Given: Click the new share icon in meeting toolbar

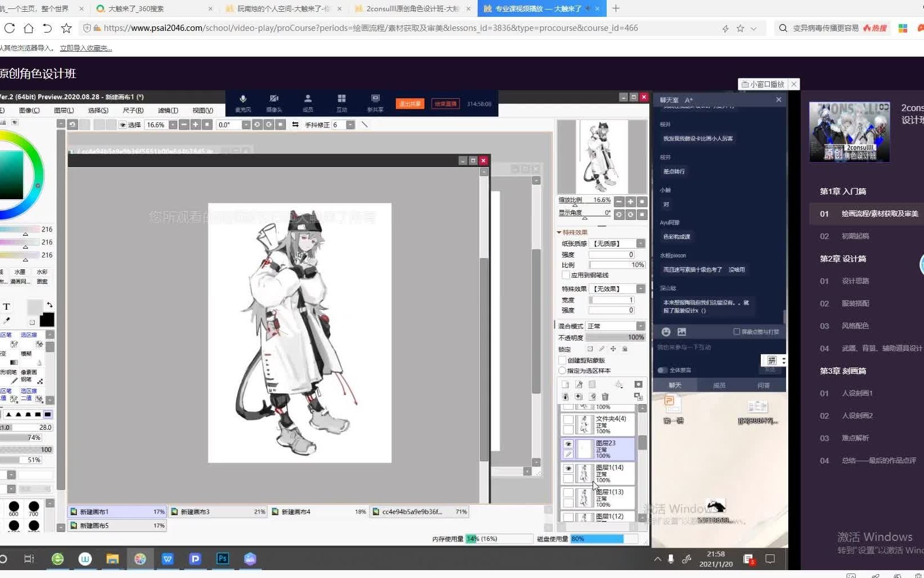Looking at the screenshot, I should 375,99.
